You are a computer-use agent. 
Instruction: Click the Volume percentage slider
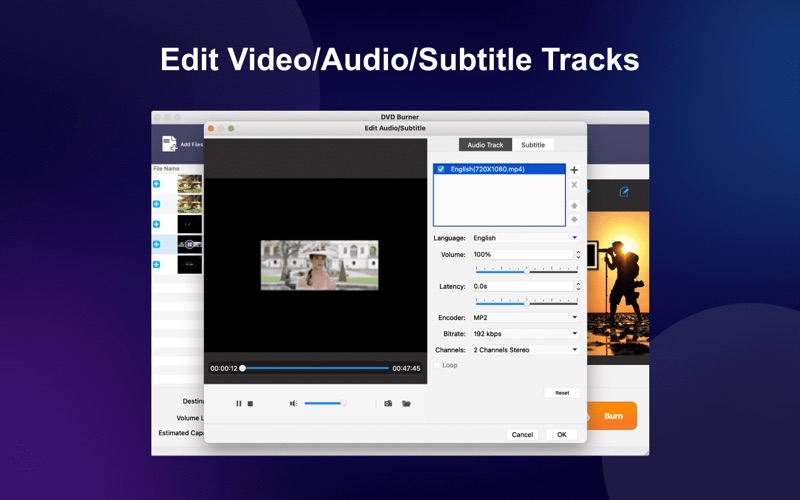(527, 271)
